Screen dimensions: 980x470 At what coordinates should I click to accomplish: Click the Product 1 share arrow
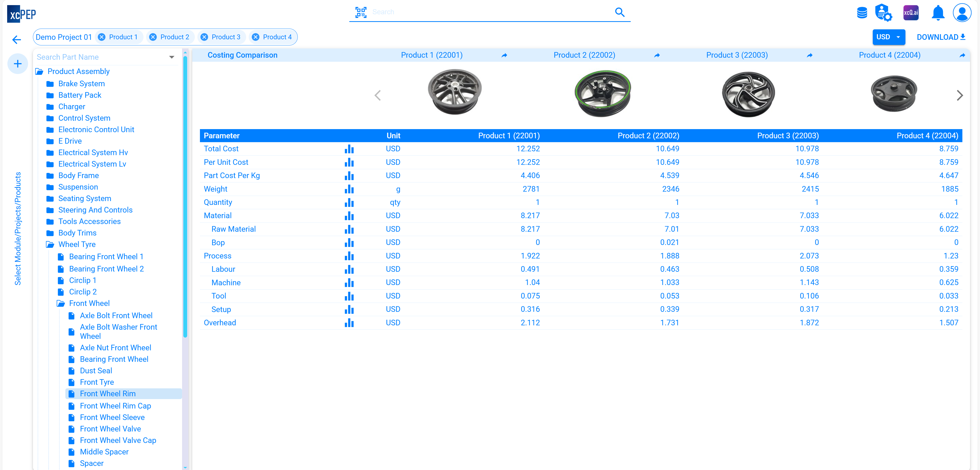[x=504, y=56]
